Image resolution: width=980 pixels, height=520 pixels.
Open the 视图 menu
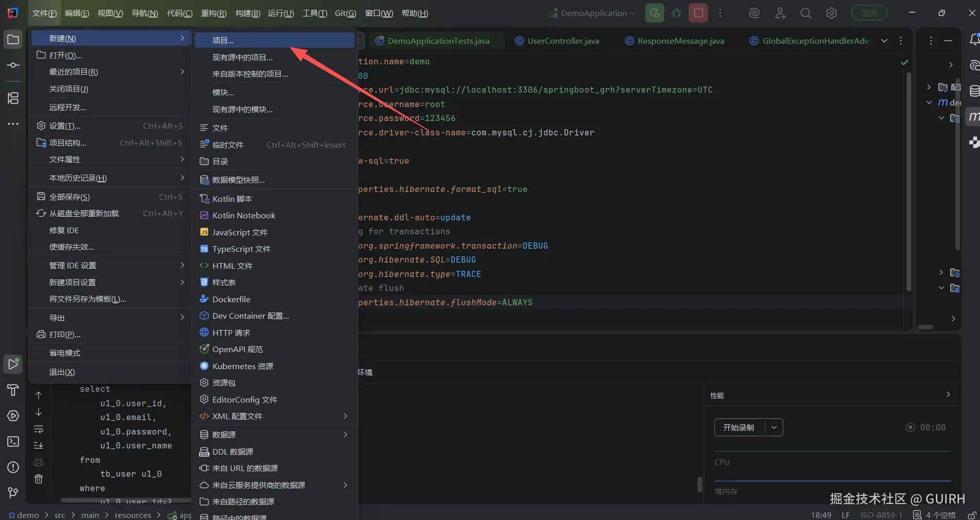(110, 13)
